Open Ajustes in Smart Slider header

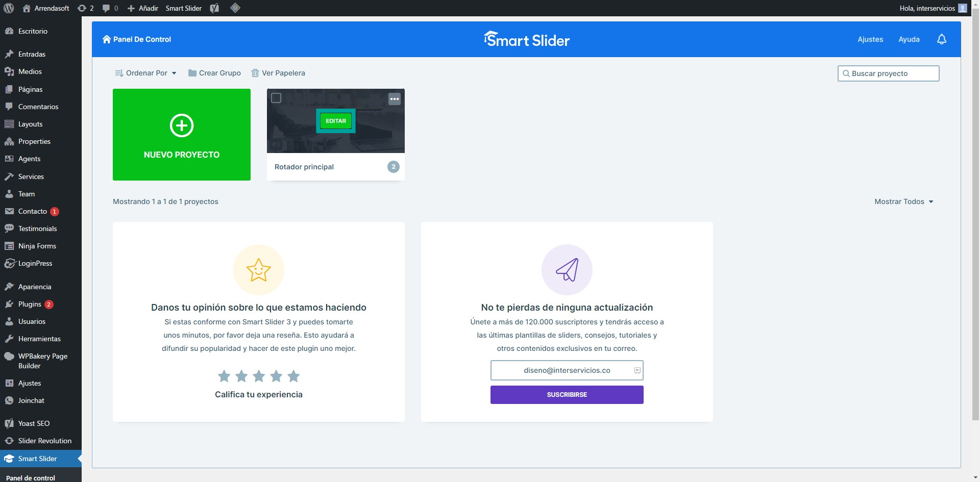click(x=870, y=39)
